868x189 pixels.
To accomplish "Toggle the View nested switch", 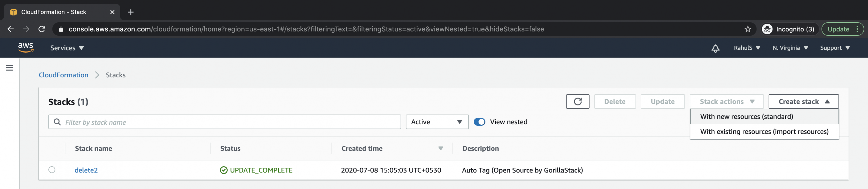I will [479, 122].
